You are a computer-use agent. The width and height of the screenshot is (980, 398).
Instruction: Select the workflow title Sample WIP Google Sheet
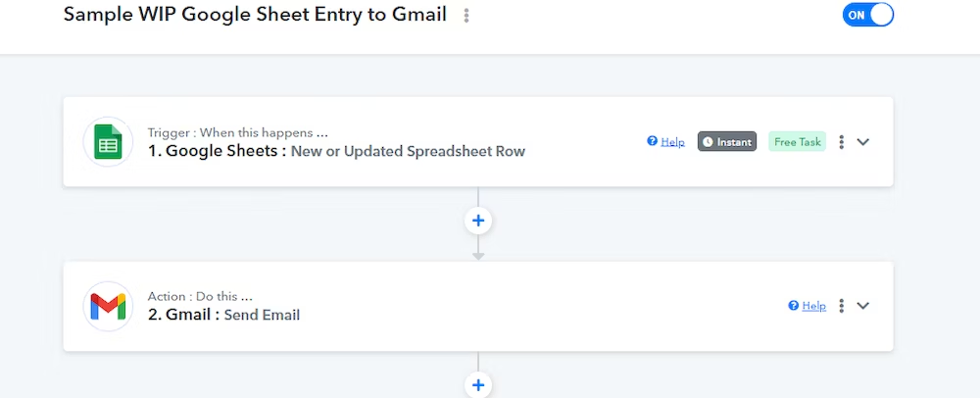pos(255,15)
